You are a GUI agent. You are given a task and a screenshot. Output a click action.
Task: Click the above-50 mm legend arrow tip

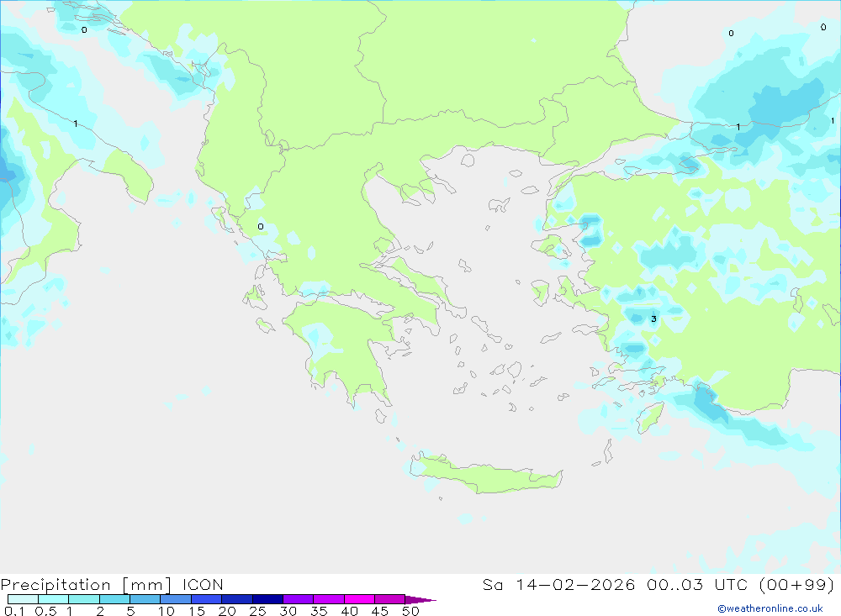point(420,600)
